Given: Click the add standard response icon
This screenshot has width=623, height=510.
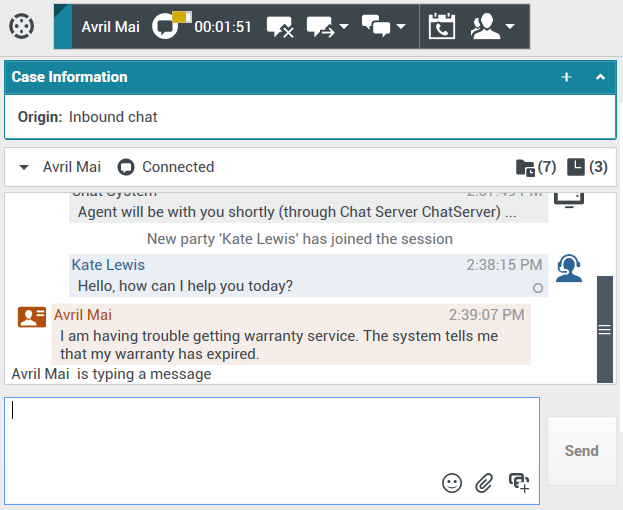Looking at the screenshot, I should point(518,482).
